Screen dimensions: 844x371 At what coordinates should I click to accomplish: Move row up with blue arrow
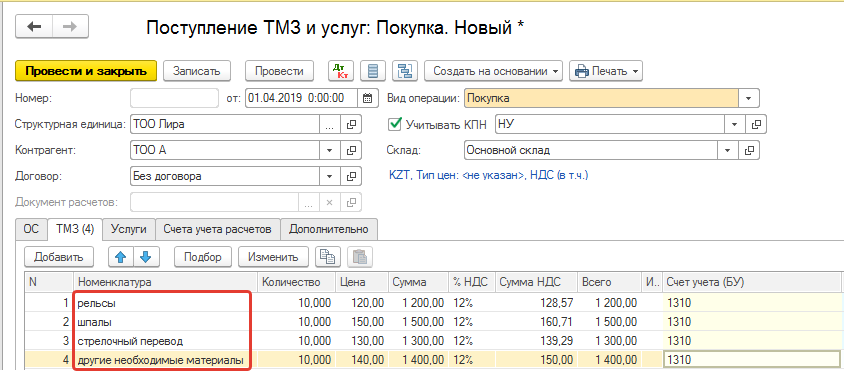[x=121, y=257]
